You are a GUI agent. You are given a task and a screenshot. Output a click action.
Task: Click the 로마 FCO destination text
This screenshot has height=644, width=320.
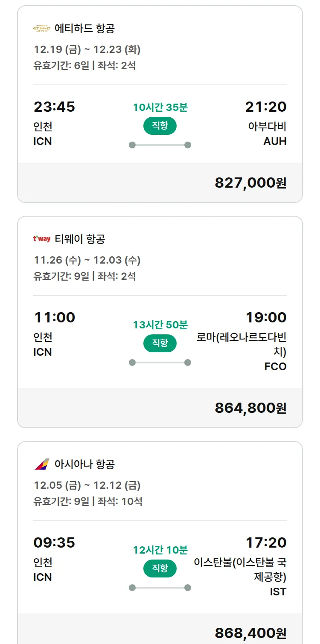click(x=241, y=352)
